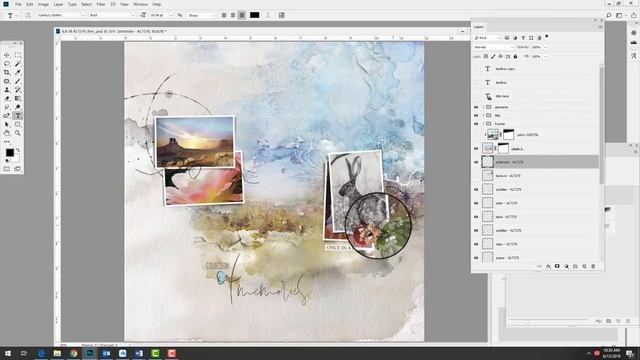Viewport: 640px width, 360px height.
Task: Open the Layer menu
Action: [x=58, y=4]
